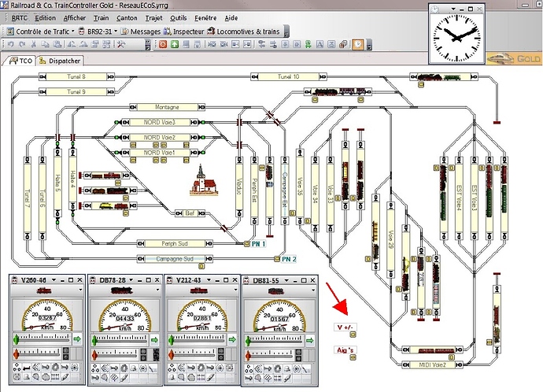The image size is (543, 392).
Task: Open the Messages panel icon
Action: coord(141,31)
